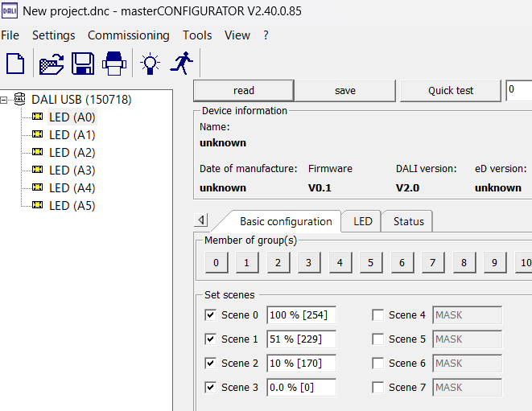The image size is (532, 411).
Task: Click the DALI app icon in title bar
Action: point(9,10)
